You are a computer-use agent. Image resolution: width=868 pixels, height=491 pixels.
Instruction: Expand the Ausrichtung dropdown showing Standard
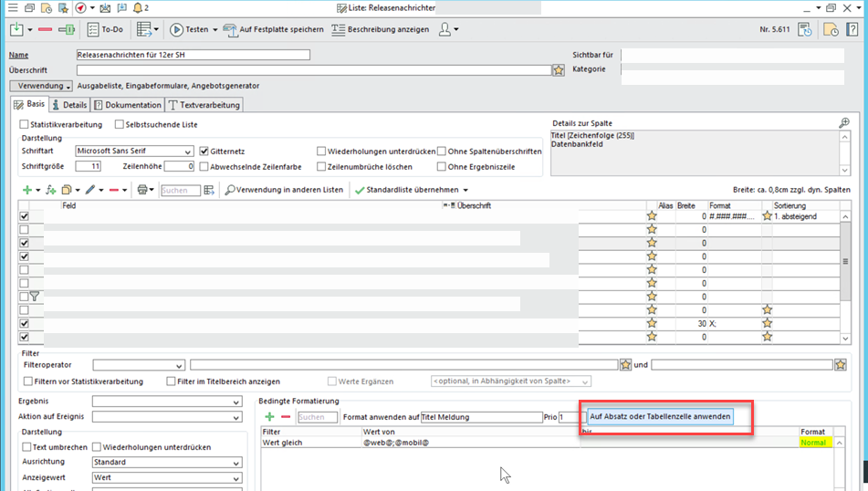point(235,463)
